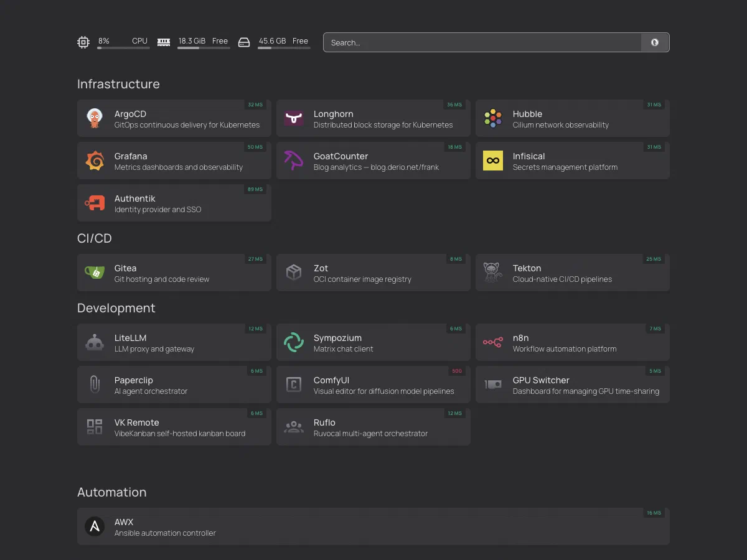Image resolution: width=747 pixels, height=560 pixels.
Task: Click "Matrix chat client" description
Action: click(x=344, y=349)
